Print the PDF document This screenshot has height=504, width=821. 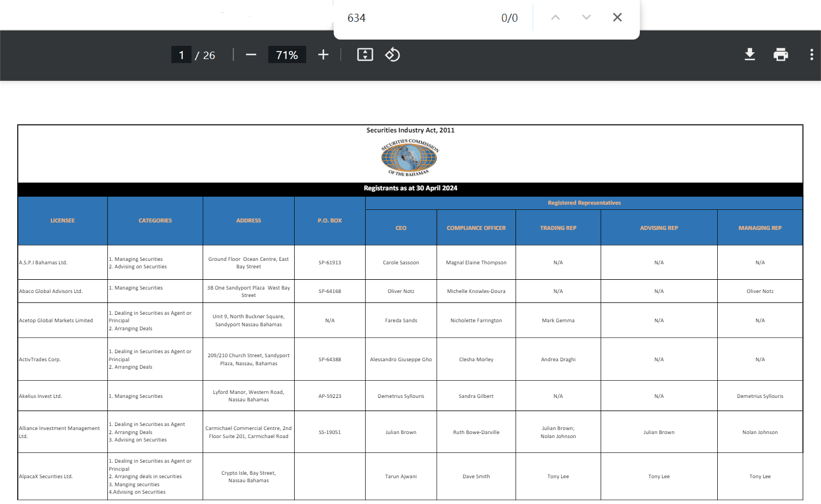click(x=781, y=54)
